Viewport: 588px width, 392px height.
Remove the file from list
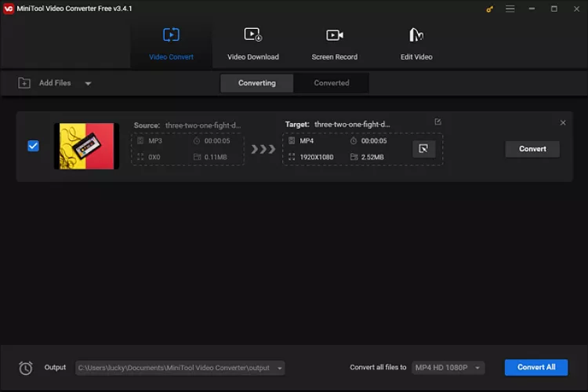(563, 122)
